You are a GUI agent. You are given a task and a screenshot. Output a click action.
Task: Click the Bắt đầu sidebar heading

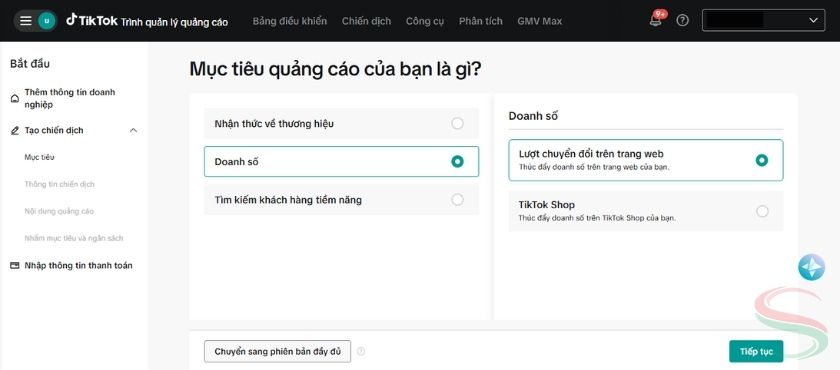pos(30,64)
